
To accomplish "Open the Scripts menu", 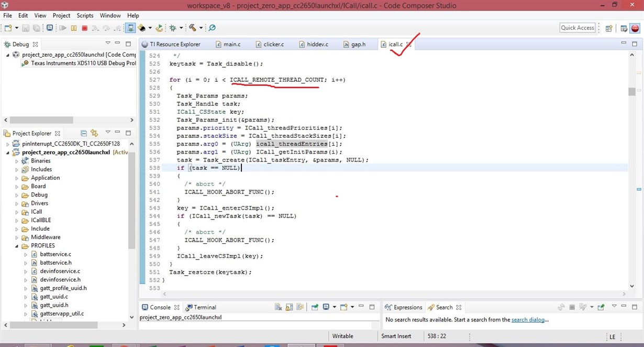I will click(85, 16).
